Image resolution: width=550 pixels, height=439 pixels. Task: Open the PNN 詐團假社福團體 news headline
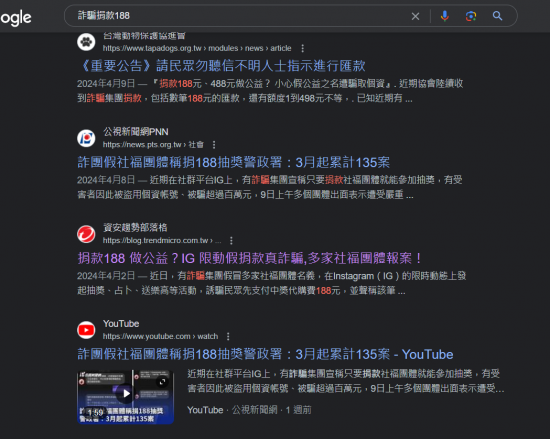tap(234, 162)
